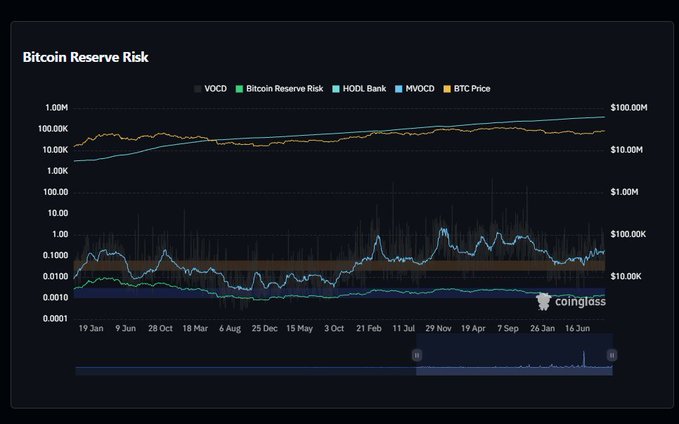
Task: Click the 0.0001 left axis value
Action: coord(55,319)
